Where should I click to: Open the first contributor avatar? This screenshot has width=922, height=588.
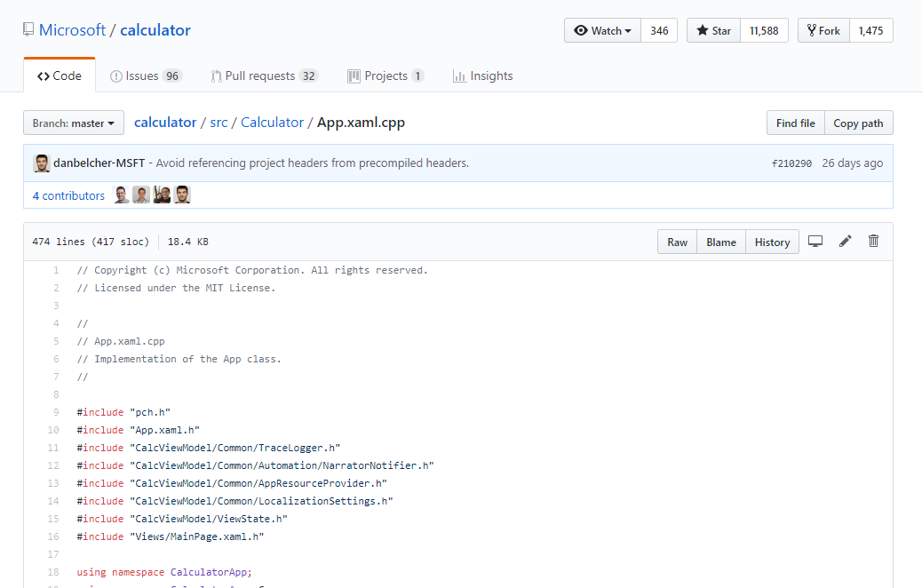tap(121, 195)
